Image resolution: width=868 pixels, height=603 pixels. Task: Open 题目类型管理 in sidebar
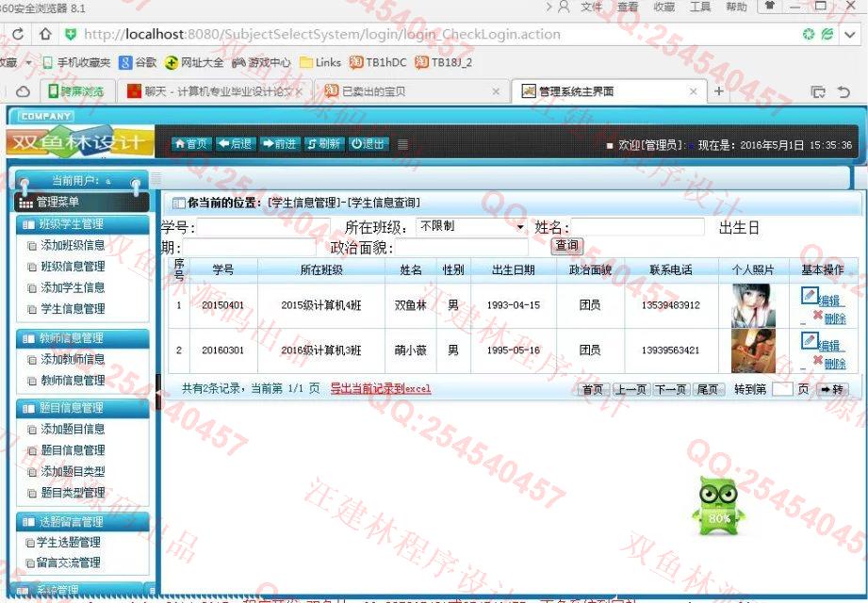point(73,493)
